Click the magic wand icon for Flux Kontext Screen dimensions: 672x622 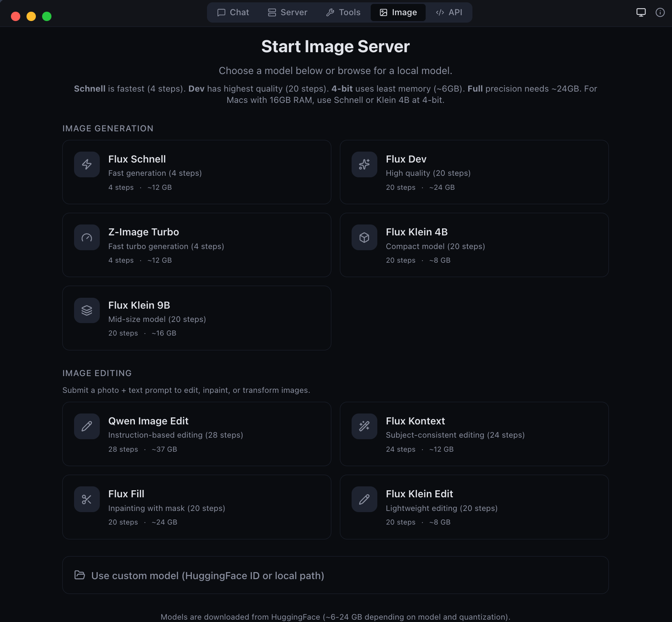pos(364,426)
